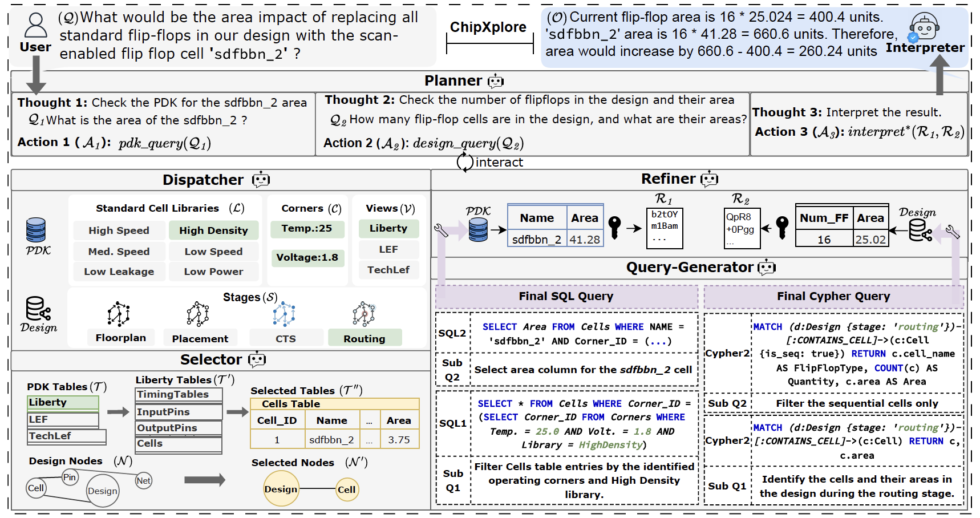Select the Routing stage label

[x=365, y=338]
